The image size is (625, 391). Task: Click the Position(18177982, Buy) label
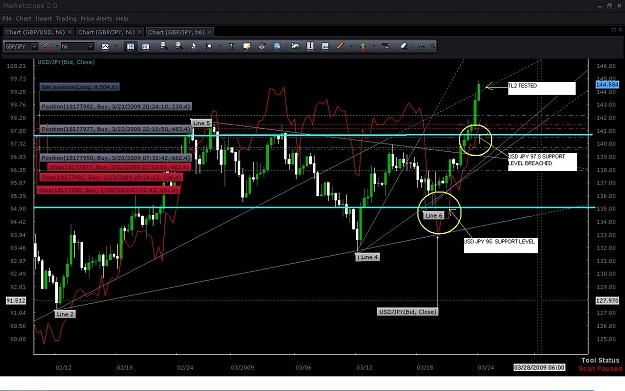coord(116,106)
